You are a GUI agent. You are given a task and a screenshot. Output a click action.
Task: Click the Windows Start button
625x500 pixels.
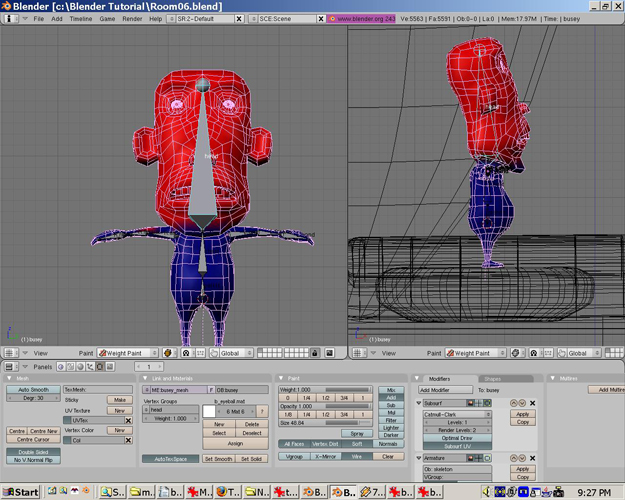tap(21, 492)
